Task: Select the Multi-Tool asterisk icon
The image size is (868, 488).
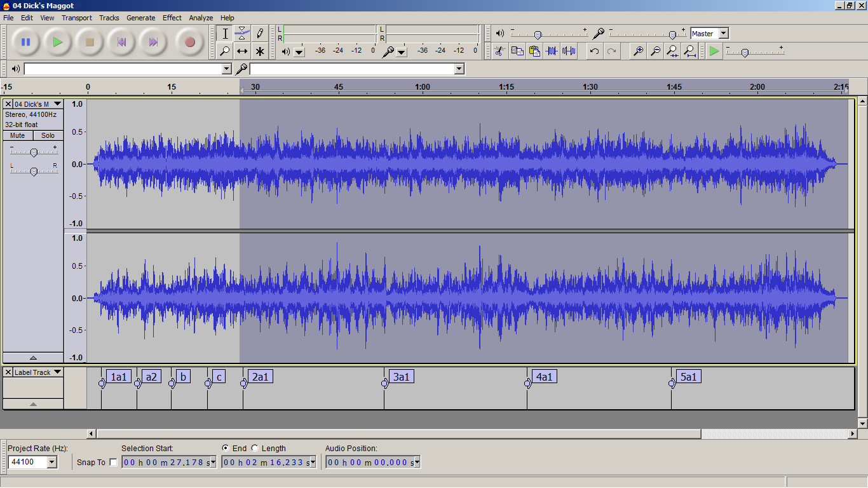Action: (x=259, y=51)
